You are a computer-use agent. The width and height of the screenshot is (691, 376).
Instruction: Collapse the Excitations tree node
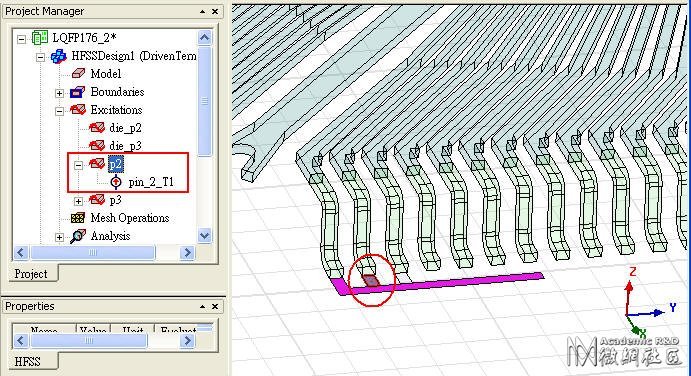[59, 111]
